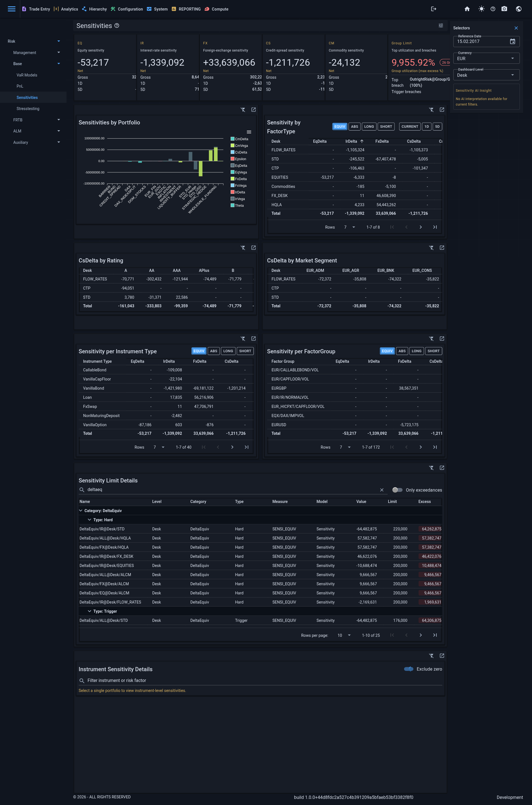Screen dimensions: 532x805
Task: Open Analytics menu
Action: coord(66,9)
